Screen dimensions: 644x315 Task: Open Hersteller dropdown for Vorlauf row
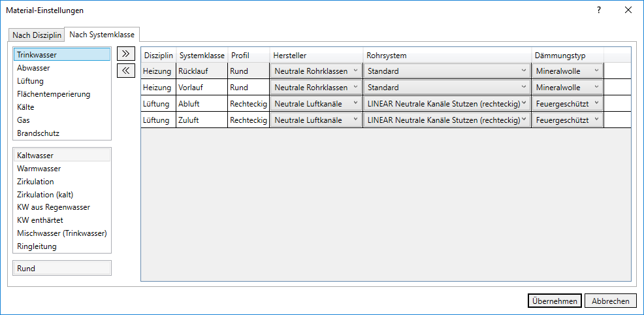pos(316,88)
